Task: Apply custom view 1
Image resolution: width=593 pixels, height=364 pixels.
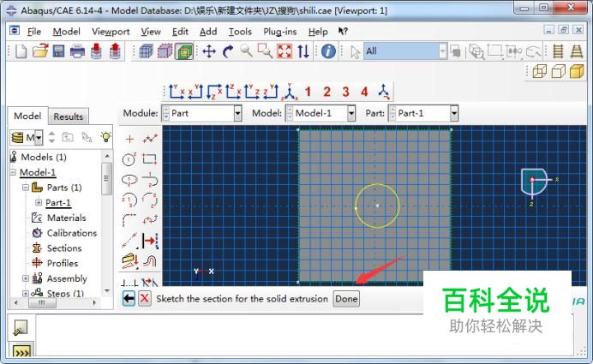Action: coord(308,92)
